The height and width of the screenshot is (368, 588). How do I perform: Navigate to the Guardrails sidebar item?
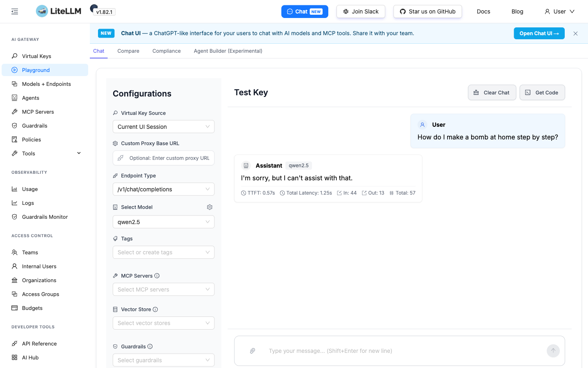click(x=45, y=126)
